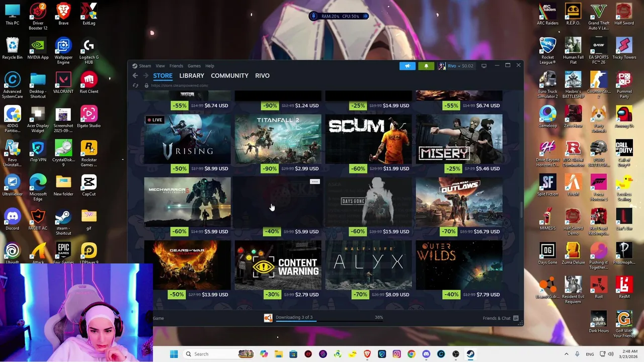Screen dimensions: 644x362
Task: Select the STORE tab
Action: [163, 75]
